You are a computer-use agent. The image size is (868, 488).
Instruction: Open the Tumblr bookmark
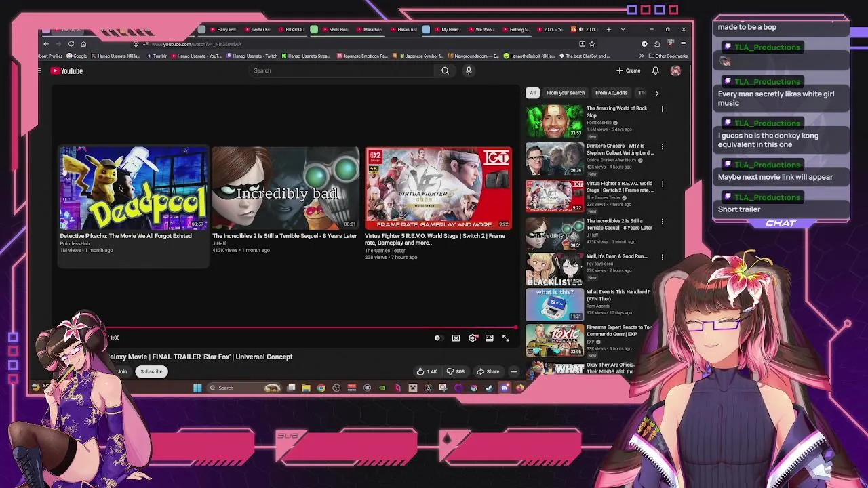click(157, 56)
